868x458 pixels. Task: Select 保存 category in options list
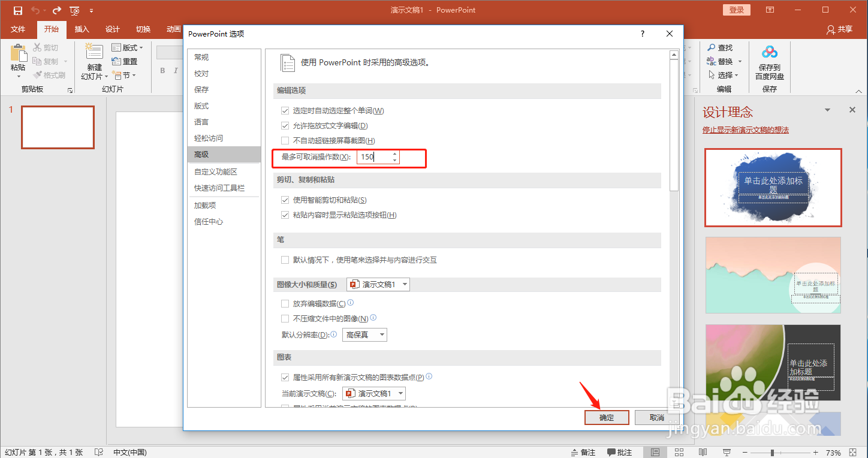pos(224,89)
